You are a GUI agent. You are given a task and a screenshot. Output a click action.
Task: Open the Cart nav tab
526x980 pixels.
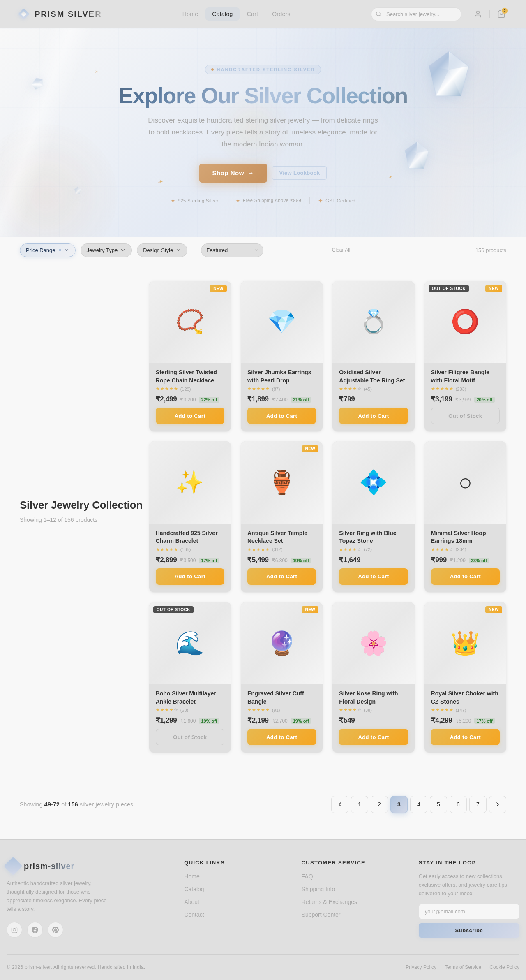[x=252, y=14]
